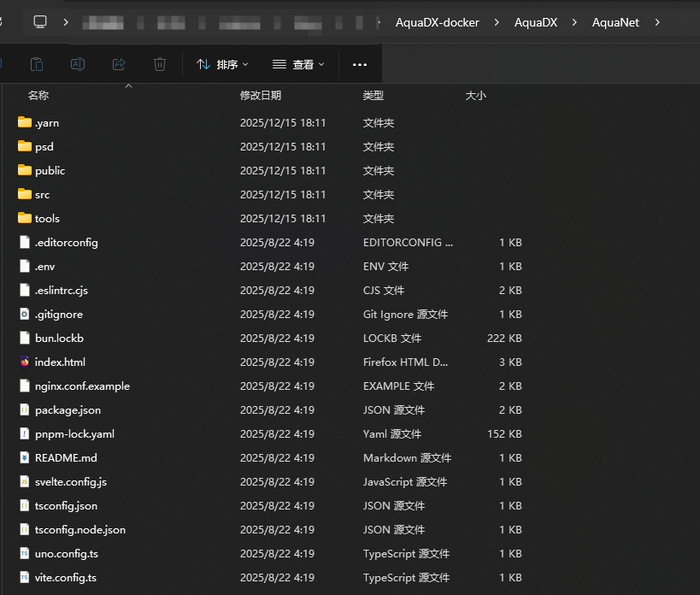Expand chevron after AquaNet breadcrumb

click(657, 22)
